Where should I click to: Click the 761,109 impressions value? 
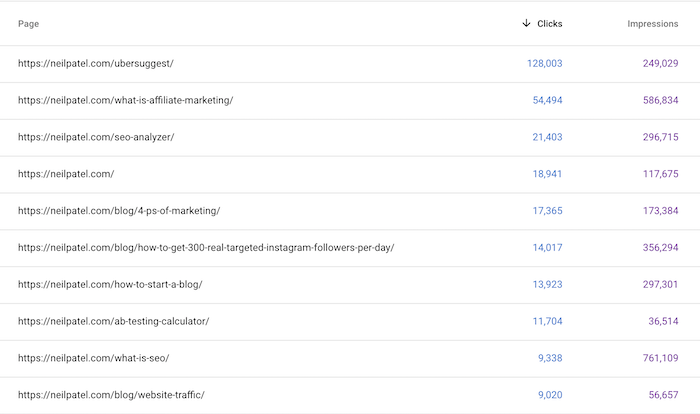click(x=661, y=358)
